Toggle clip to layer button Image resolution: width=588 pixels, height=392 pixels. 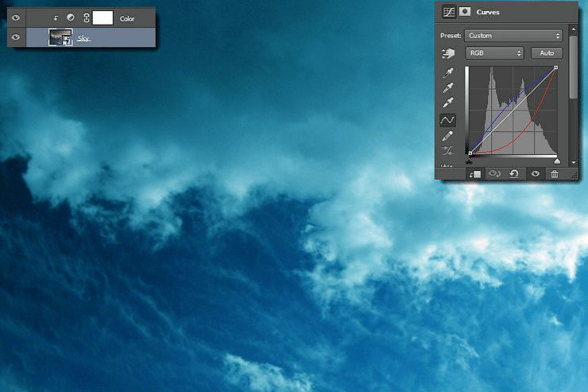point(474,174)
